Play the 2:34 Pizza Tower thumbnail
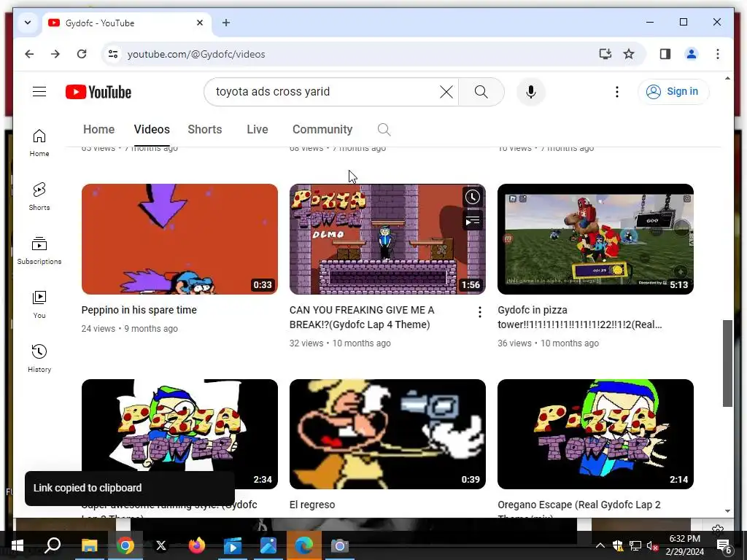 179,434
